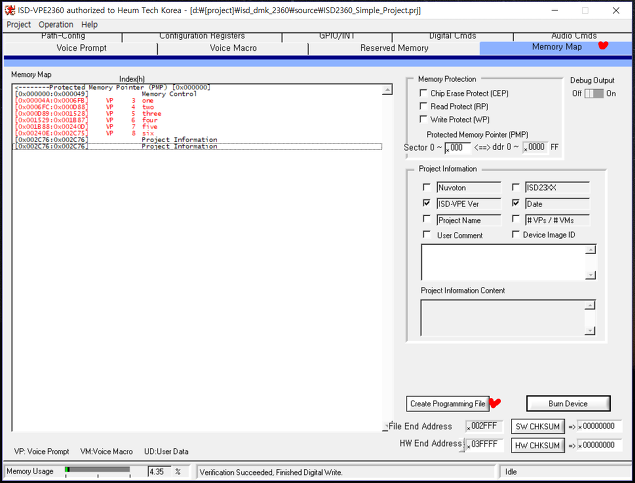Enable the User Comment checkbox
Screen dimensions: 635x483
pos(426,234)
